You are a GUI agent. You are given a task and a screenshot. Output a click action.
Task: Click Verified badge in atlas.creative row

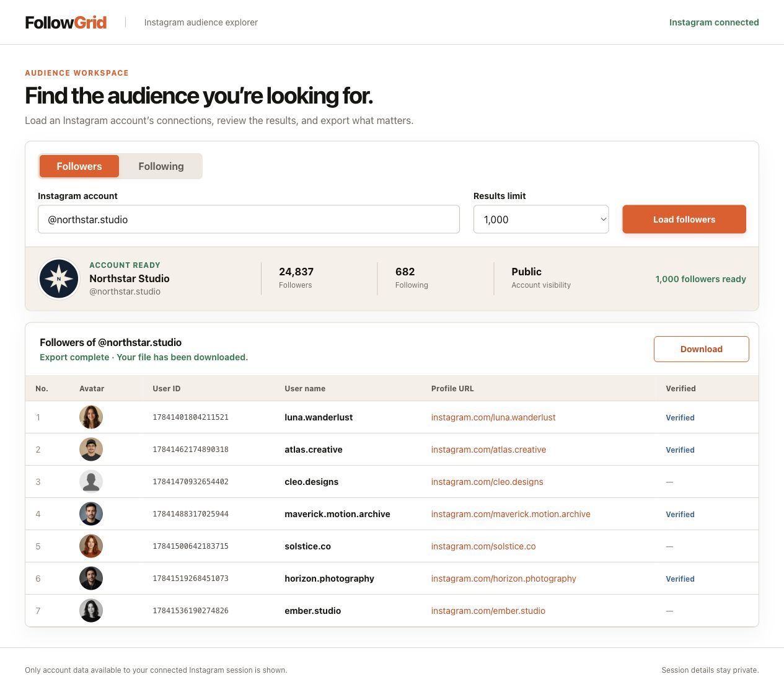pyautogui.click(x=680, y=450)
